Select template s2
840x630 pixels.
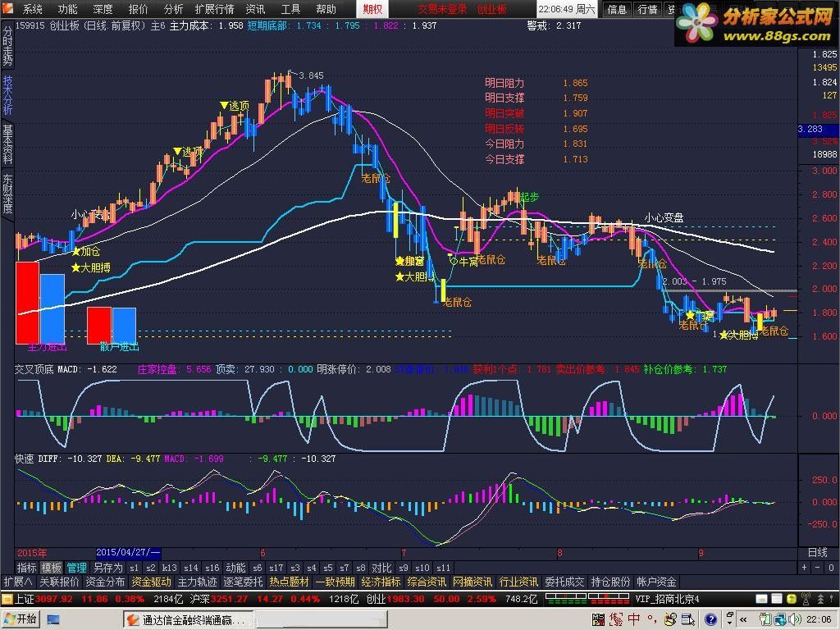coord(151,568)
